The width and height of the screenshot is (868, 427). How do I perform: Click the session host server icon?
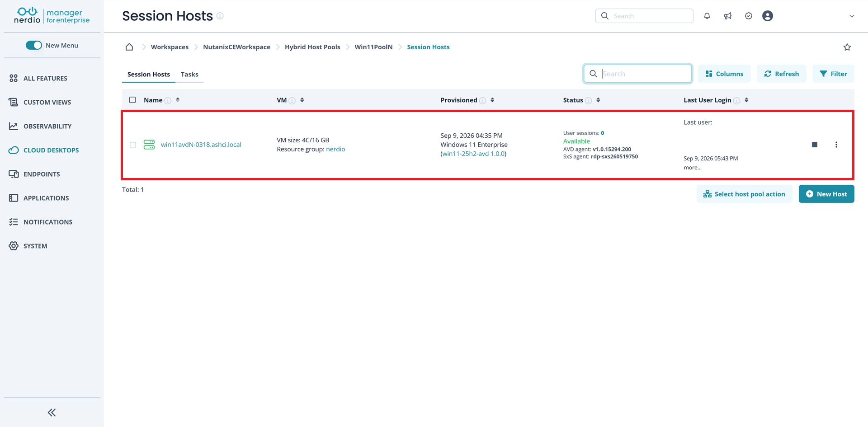coord(149,145)
